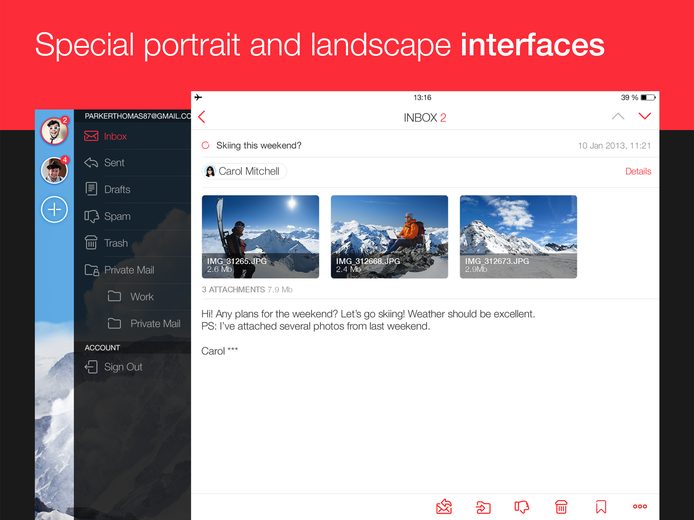
Task: Open more options three-dots icon
Action: pos(640,506)
